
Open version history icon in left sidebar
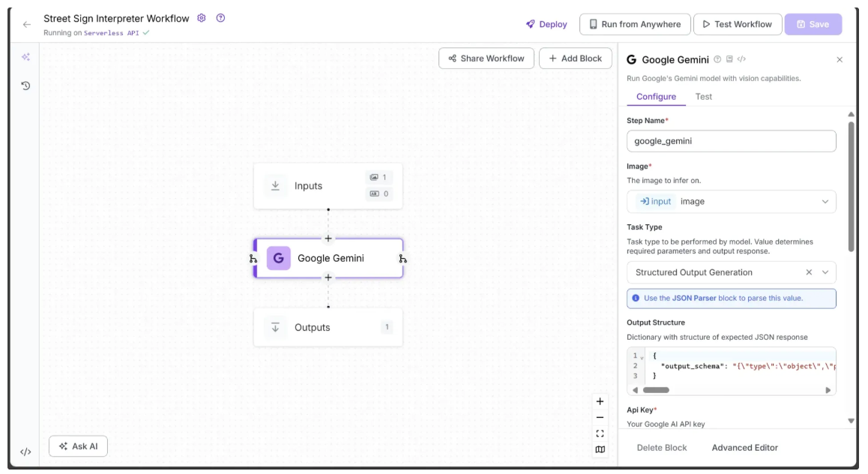[25, 85]
